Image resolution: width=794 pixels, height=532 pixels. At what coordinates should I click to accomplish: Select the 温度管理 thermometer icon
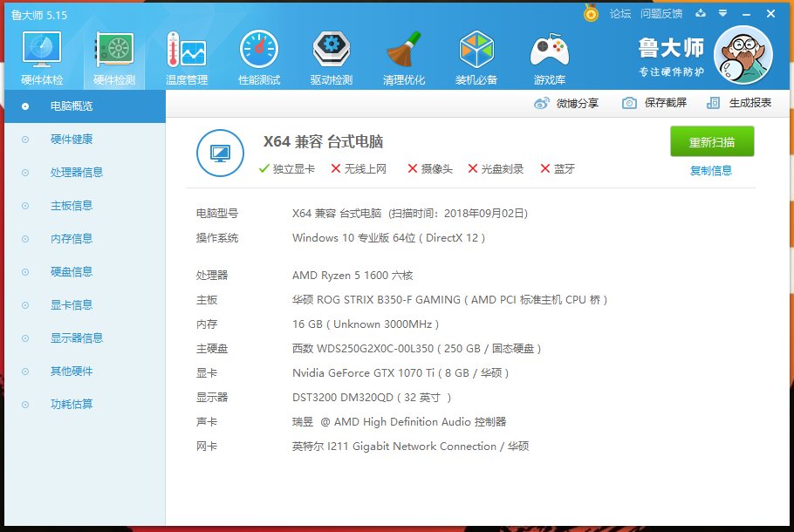186,52
